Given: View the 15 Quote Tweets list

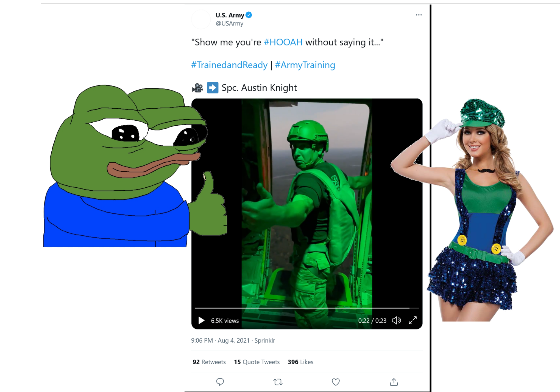Looking at the screenshot, I should tap(257, 362).
